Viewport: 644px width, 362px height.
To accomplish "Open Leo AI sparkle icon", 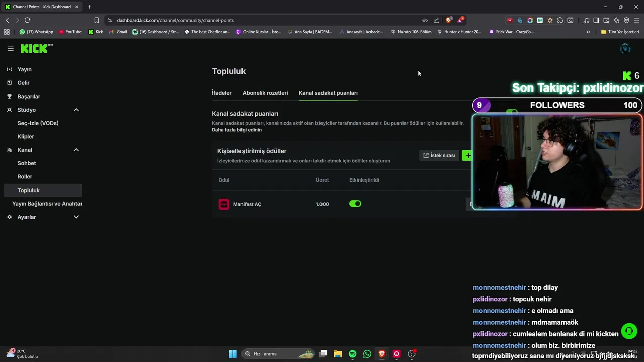I will pos(616,20).
